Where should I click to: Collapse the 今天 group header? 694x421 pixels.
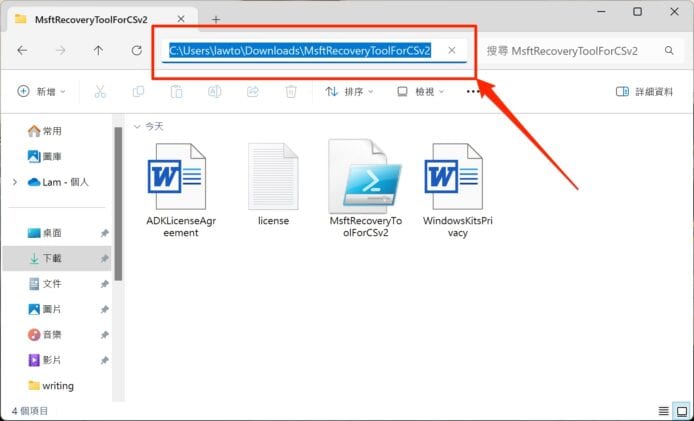tap(137, 127)
